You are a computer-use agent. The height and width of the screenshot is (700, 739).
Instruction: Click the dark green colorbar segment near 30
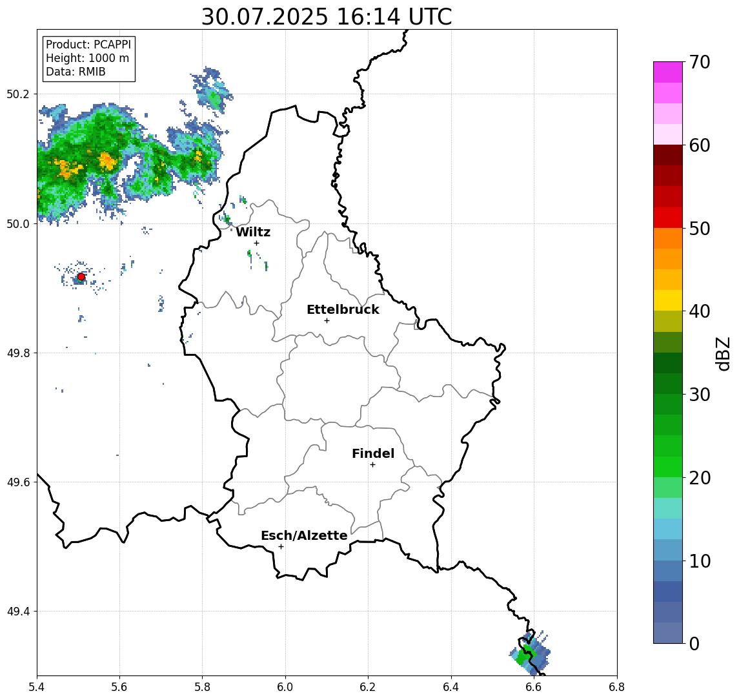(668, 384)
